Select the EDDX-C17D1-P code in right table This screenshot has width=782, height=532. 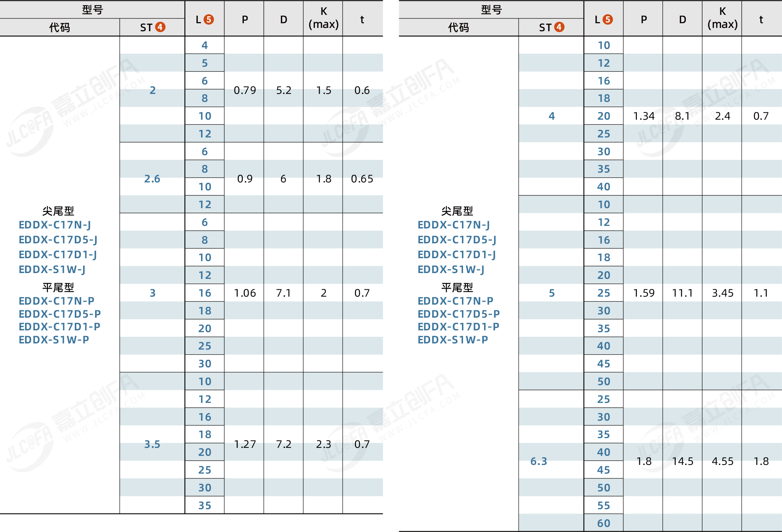coord(458,327)
